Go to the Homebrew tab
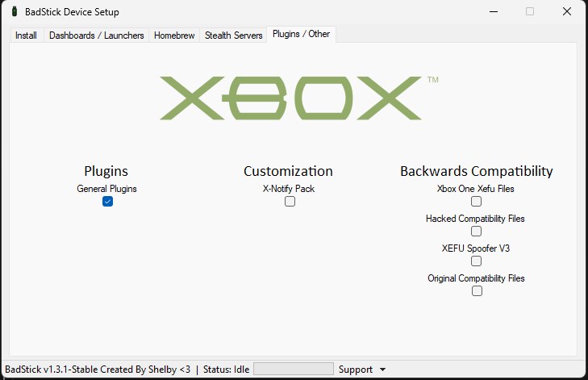This screenshot has height=380, width=588. 174,35
